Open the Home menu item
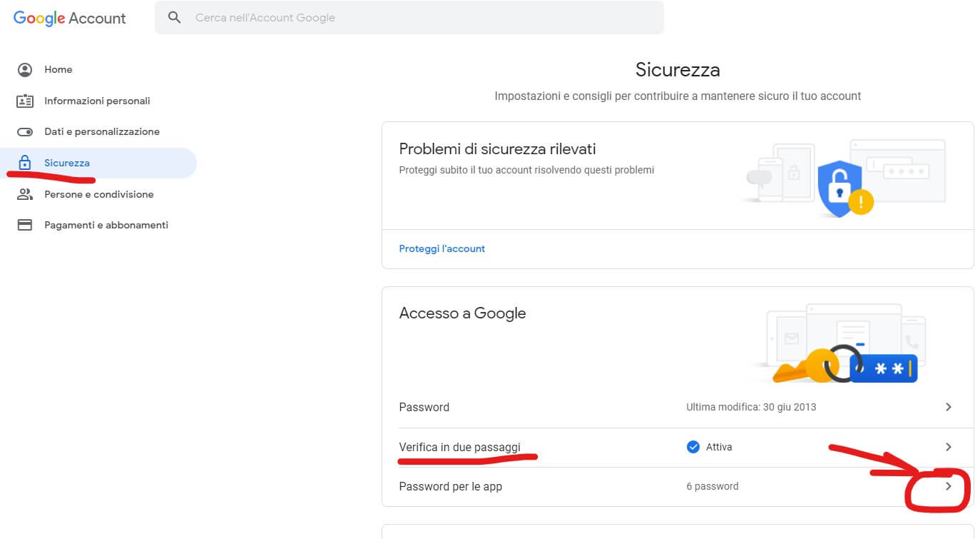This screenshot has width=980, height=539. pyautogui.click(x=58, y=69)
